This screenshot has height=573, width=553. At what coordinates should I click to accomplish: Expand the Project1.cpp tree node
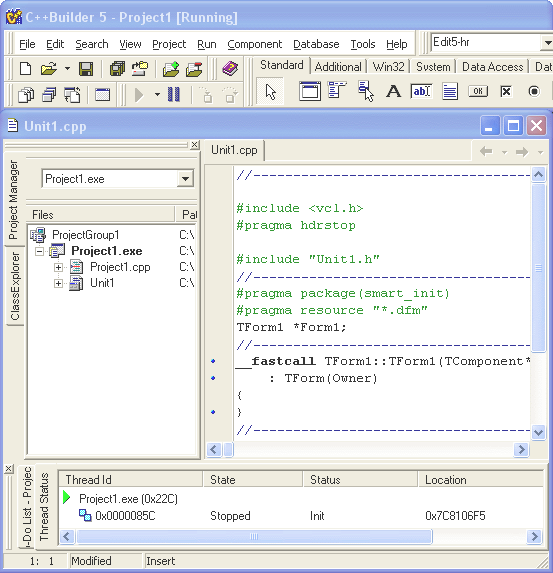tap(58, 267)
